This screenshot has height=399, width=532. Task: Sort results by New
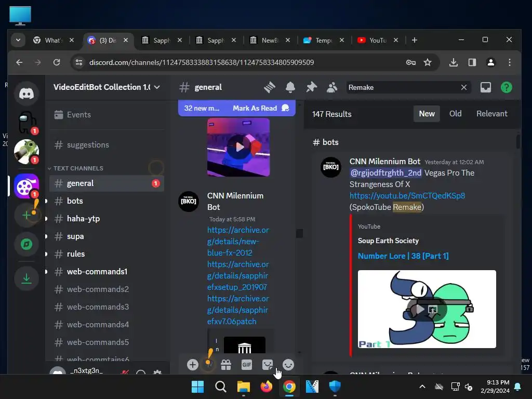pyautogui.click(x=427, y=114)
